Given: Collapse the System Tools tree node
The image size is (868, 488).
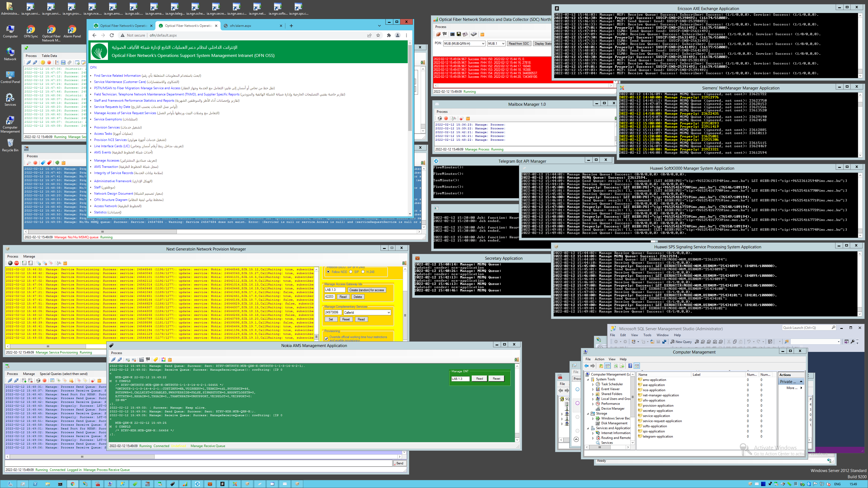Looking at the screenshot, I should [588, 380].
